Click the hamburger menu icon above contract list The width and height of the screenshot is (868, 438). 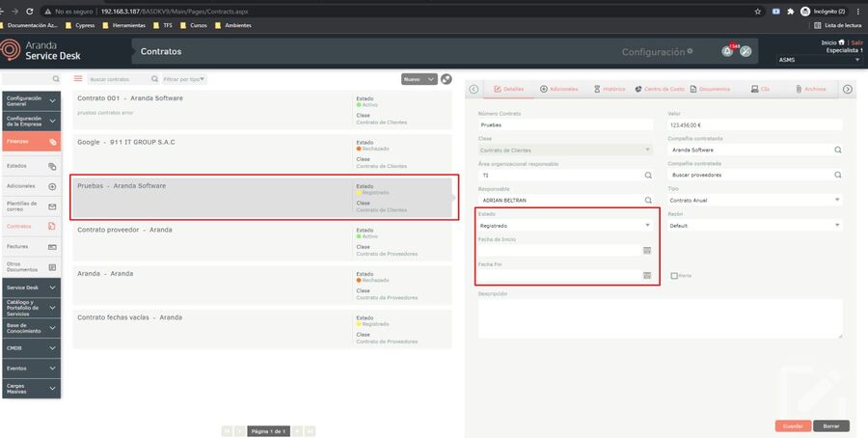click(78, 79)
